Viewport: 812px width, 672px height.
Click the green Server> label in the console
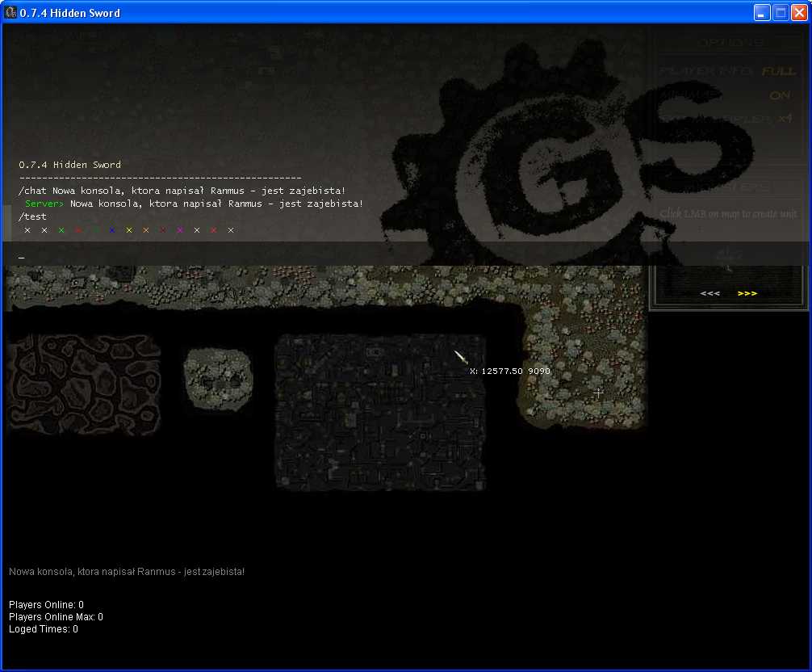pyautogui.click(x=44, y=204)
